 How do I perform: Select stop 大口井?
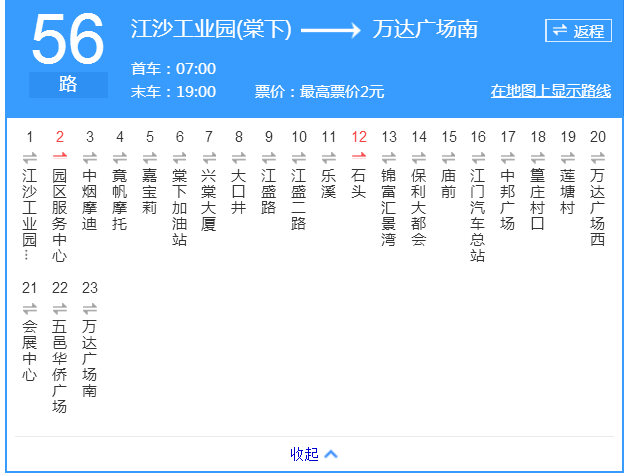239,191
